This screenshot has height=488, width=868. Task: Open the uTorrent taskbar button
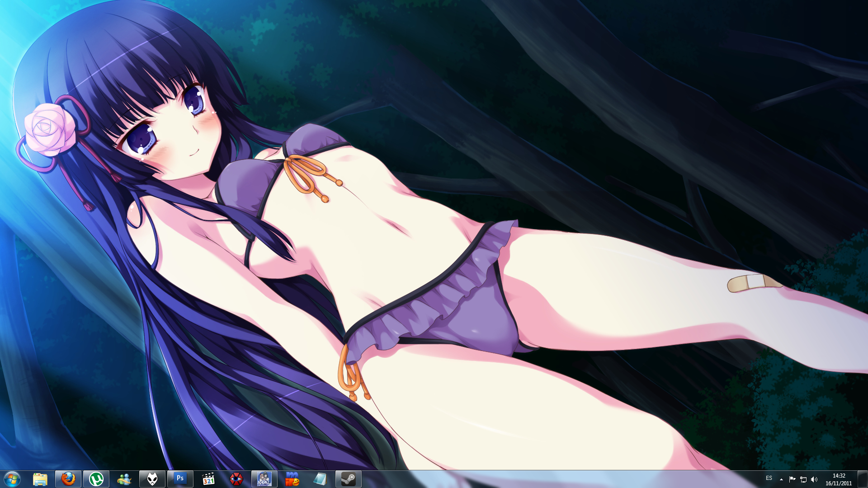(96, 479)
